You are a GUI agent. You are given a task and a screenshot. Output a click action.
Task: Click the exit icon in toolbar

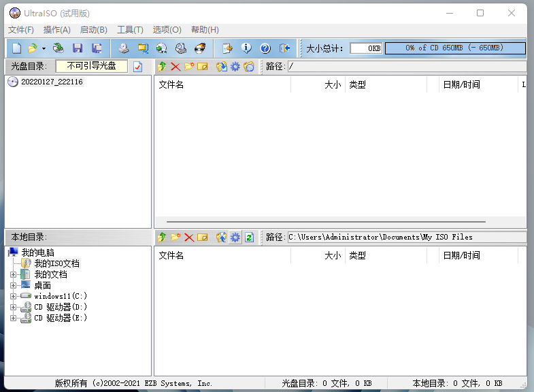[284, 48]
